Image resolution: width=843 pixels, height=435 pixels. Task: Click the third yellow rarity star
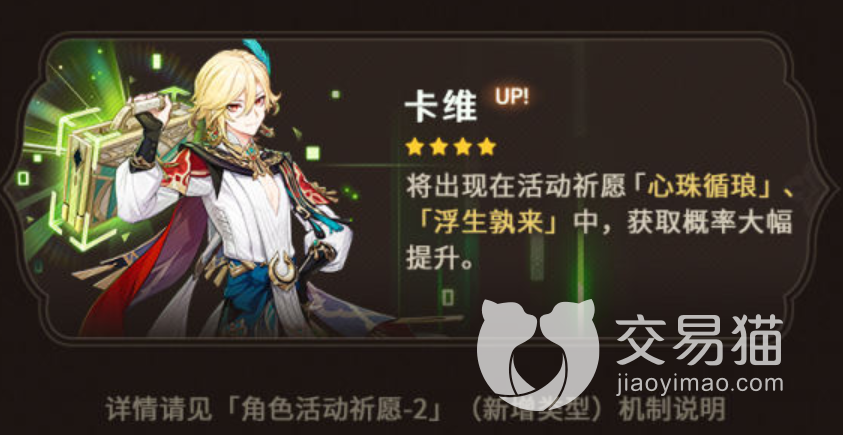tap(462, 147)
